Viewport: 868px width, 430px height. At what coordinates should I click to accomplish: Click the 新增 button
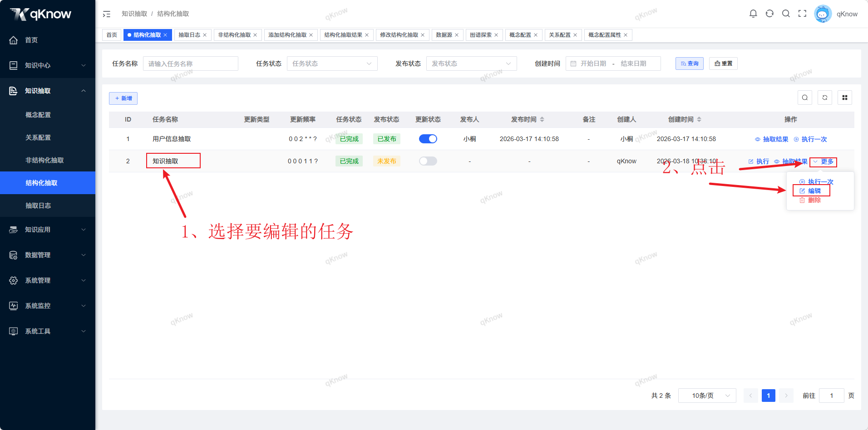coord(123,98)
